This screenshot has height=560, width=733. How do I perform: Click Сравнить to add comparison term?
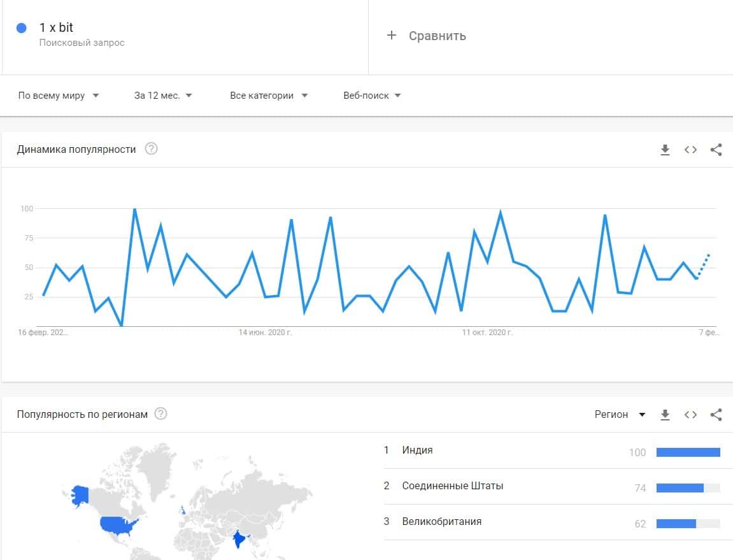click(x=427, y=36)
